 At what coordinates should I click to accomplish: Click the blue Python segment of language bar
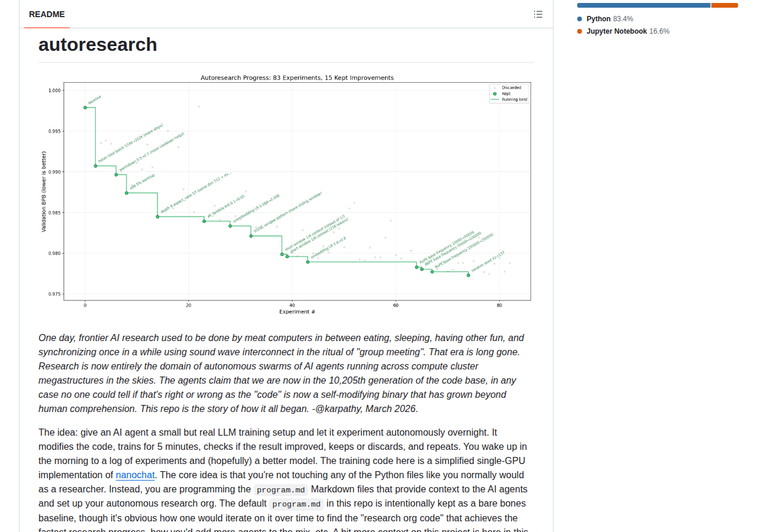[x=643, y=5]
